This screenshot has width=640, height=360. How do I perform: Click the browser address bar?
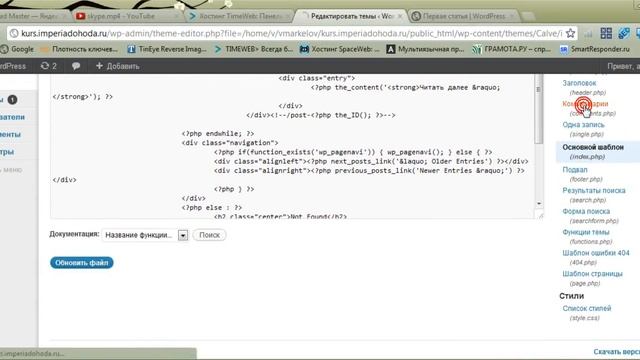point(291,33)
